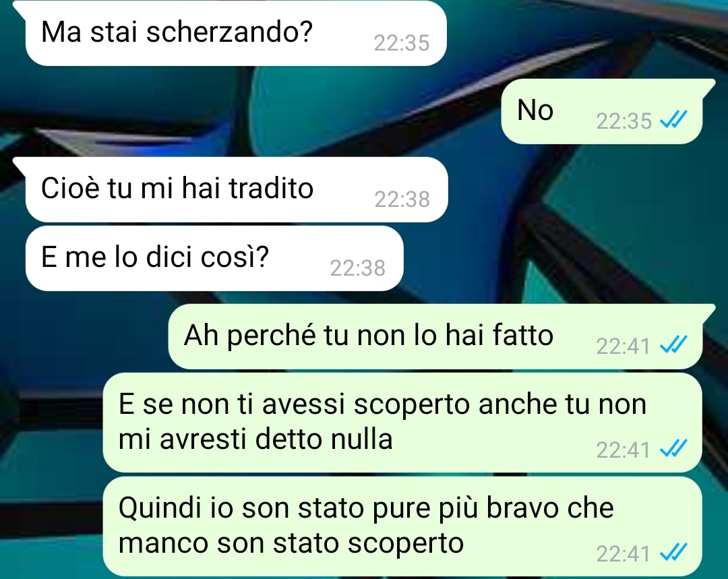The image size is (728, 579).
Task: Click the read ticks on 'manco son stato scoperto' message
Action: click(x=673, y=553)
